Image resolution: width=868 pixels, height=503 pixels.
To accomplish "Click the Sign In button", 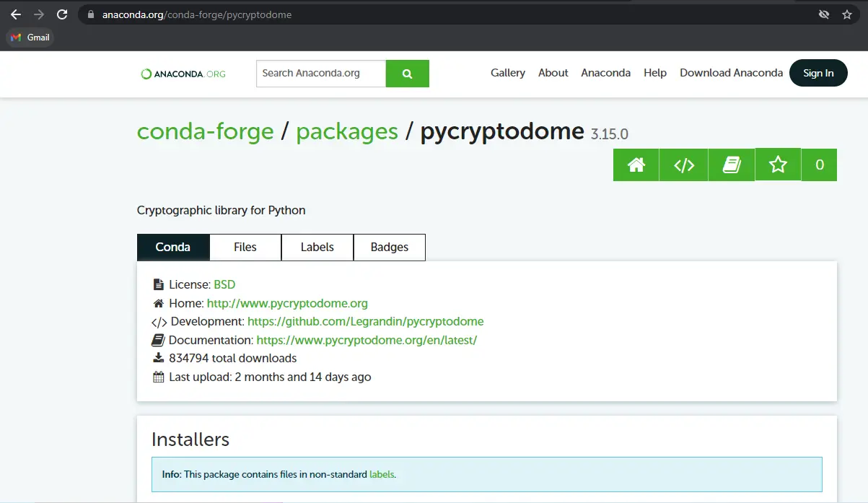I will tap(818, 73).
